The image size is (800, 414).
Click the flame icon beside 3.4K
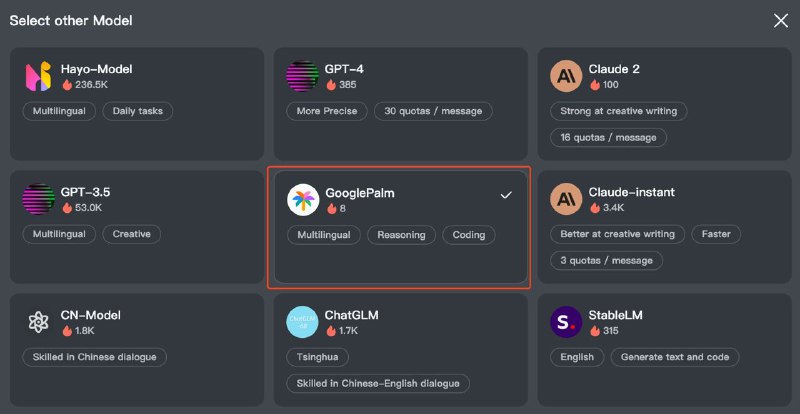point(595,208)
